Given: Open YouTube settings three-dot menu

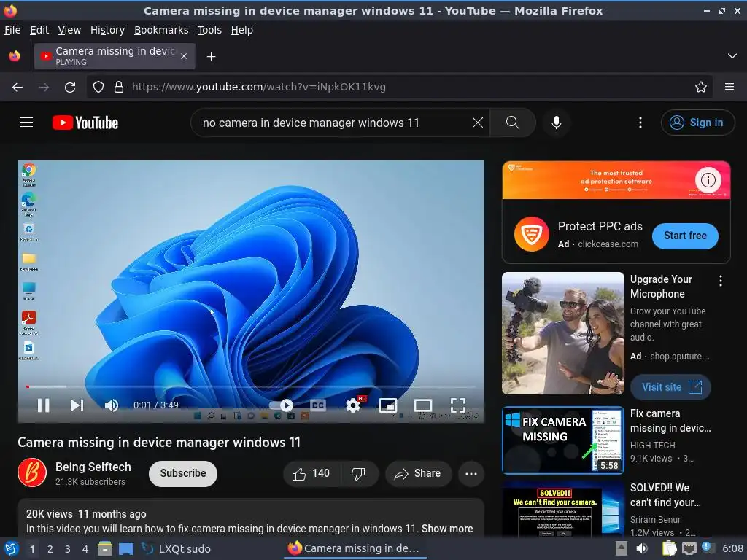Looking at the screenshot, I should click(640, 122).
